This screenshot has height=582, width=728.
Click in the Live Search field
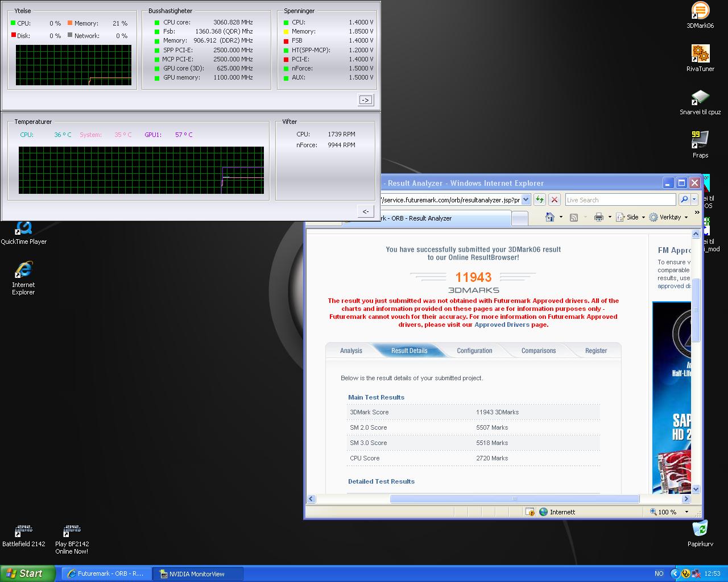pyautogui.click(x=620, y=199)
